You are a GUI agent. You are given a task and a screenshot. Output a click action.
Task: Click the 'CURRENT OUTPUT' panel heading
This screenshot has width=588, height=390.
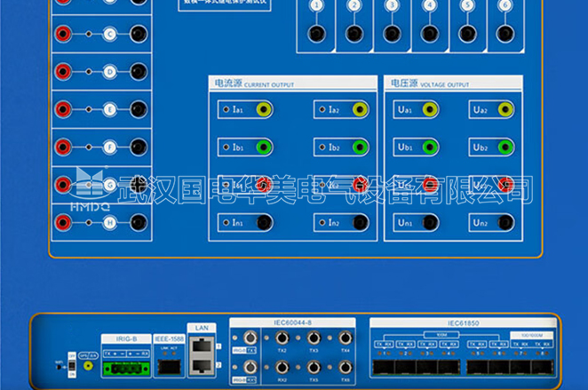[269, 85]
